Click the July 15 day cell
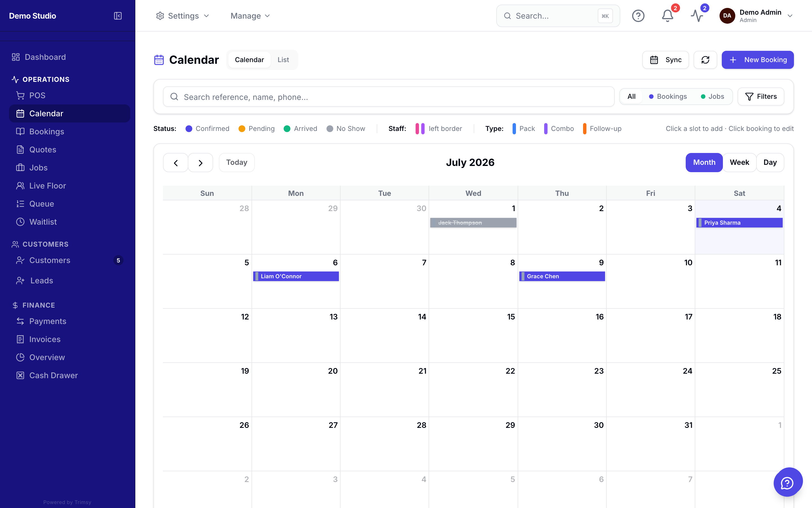812x508 pixels. 473,336
